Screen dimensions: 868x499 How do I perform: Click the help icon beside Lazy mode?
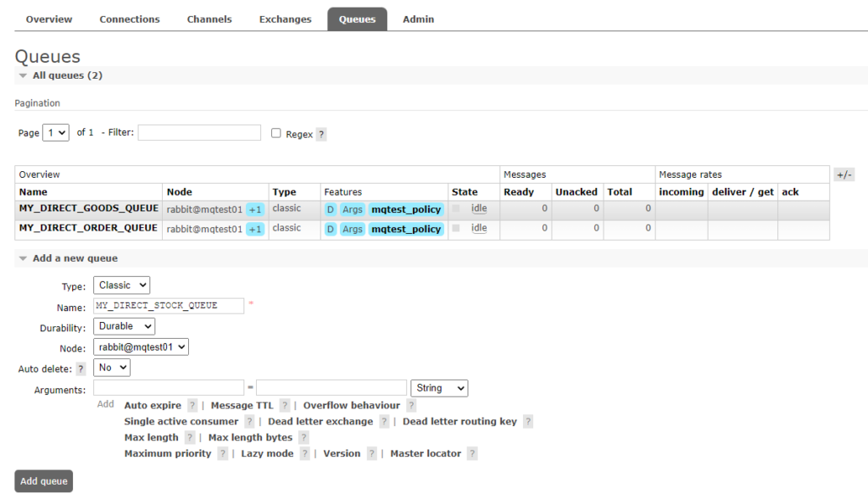304,454
